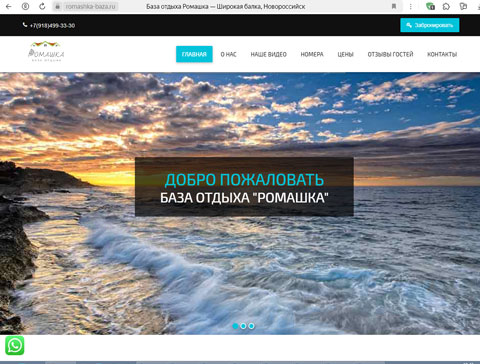Open the green shield protection extension icon
The height and width of the screenshot is (364, 480).
(430, 6)
